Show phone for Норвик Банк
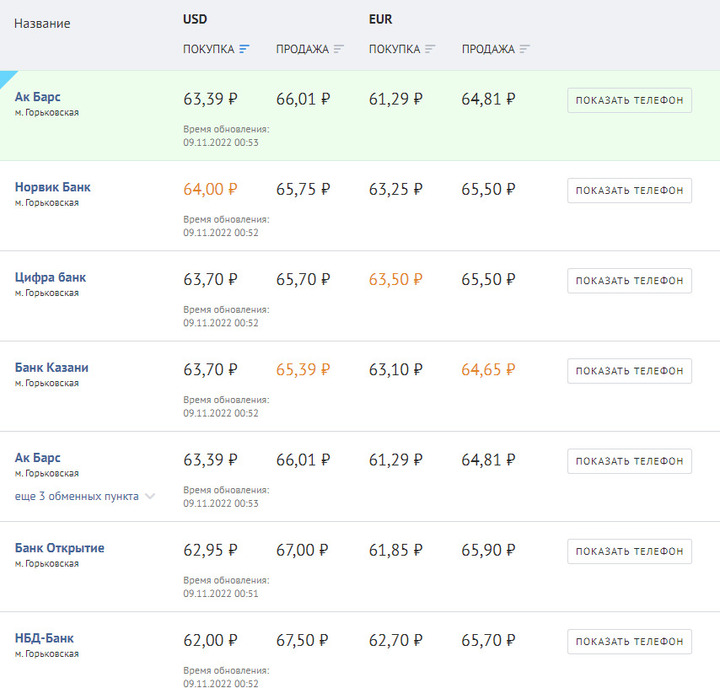The image size is (720, 699). (630, 191)
